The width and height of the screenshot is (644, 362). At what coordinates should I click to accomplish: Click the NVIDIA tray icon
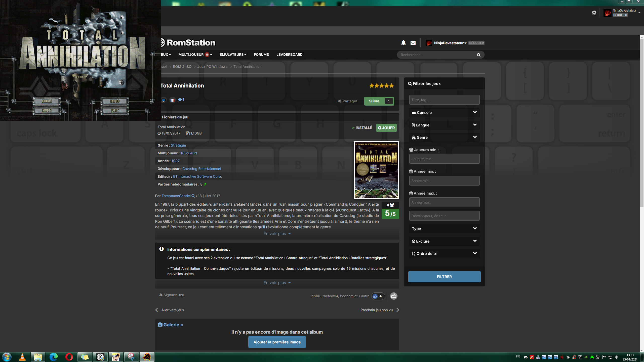(x=586, y=357)
